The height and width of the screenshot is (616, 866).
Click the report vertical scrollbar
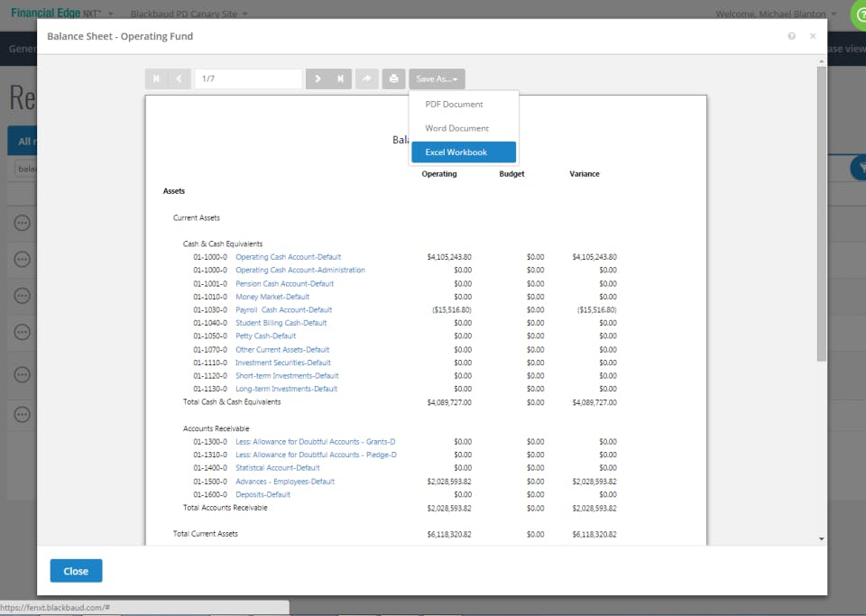pos(822,214)
